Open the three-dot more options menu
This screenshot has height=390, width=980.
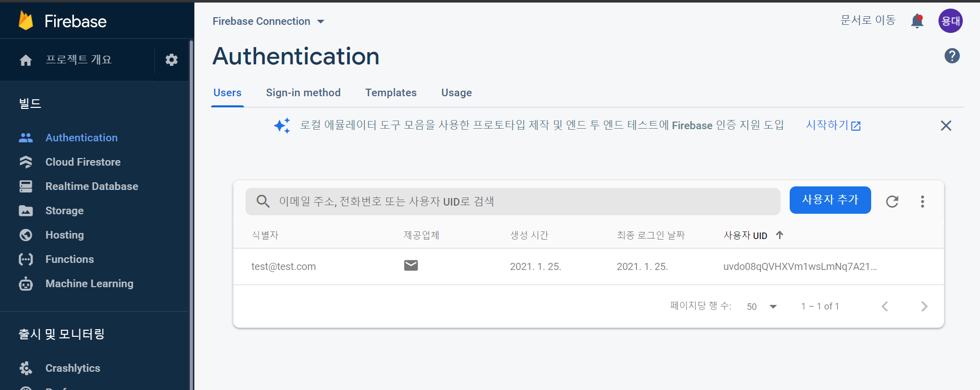coord(923,202)
